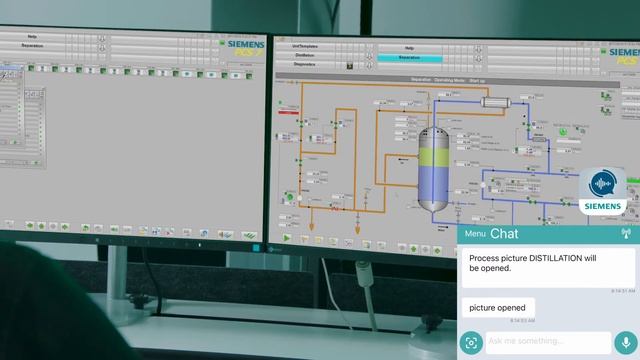640x360 pixels.
Task: Click the green pump symbol at bottom left of process
Action: (289, 197)
